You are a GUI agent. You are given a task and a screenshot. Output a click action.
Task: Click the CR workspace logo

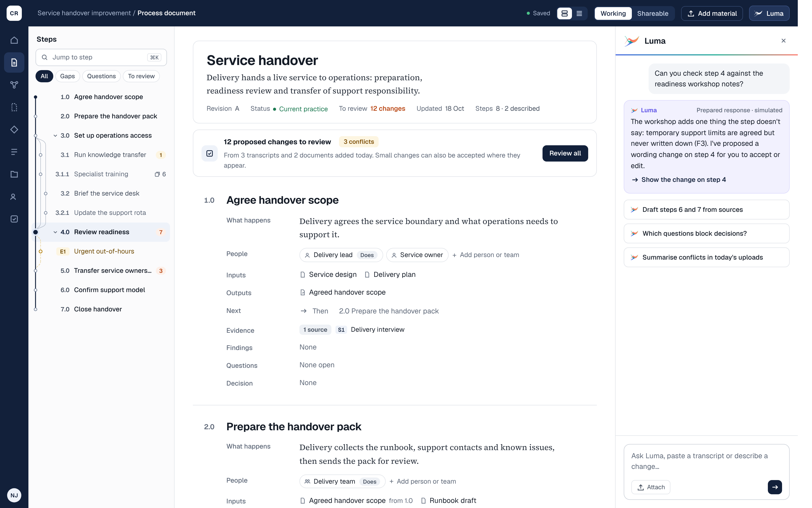click(x=14, y=13)
